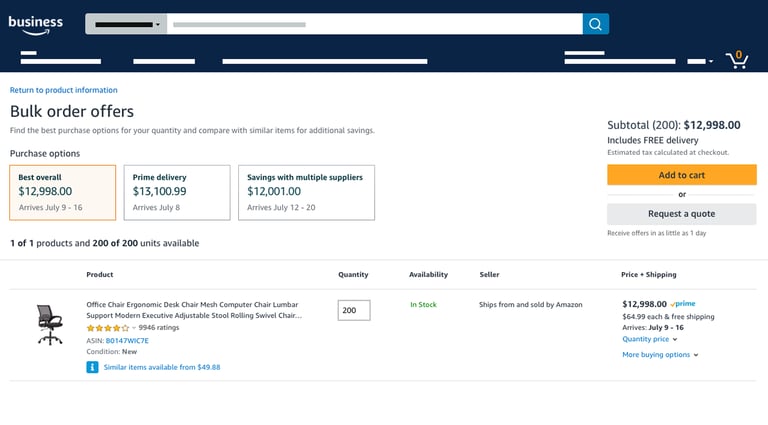Image resolution: width=768 pixels, height=425 pixels.
Task: Click the In Stock availability text
Action: [423, 305]
